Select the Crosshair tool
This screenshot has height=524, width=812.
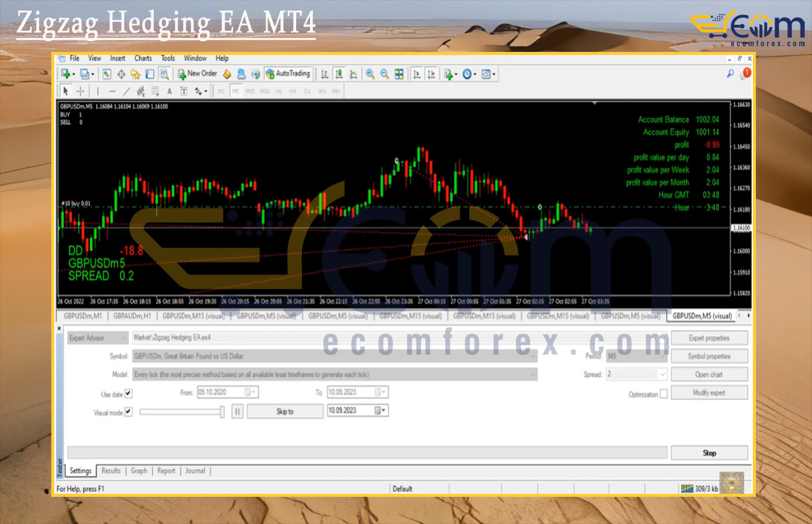click(80, 91)
